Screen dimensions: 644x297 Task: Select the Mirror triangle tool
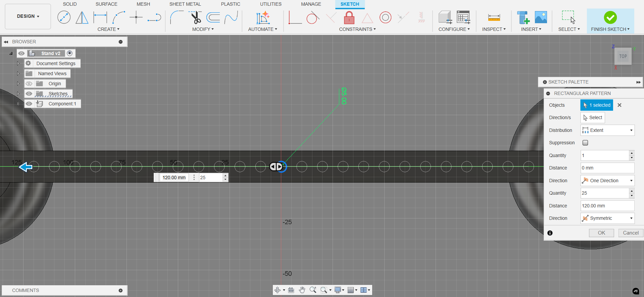82,17
